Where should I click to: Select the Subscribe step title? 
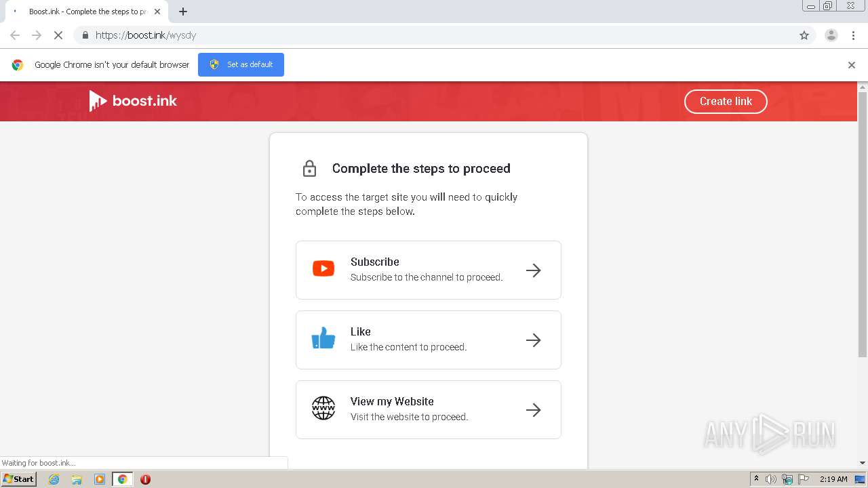pos(375,262)
